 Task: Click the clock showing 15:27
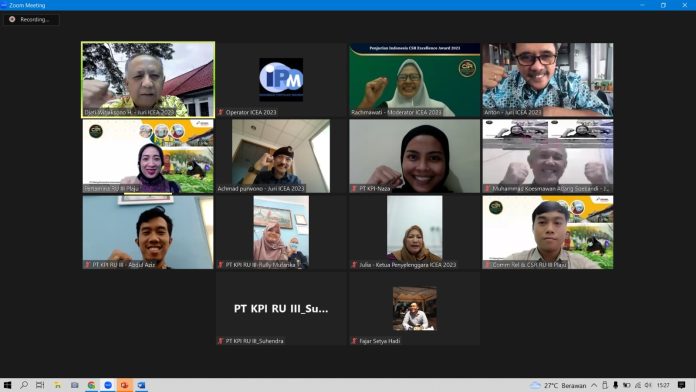coord(663,385)
